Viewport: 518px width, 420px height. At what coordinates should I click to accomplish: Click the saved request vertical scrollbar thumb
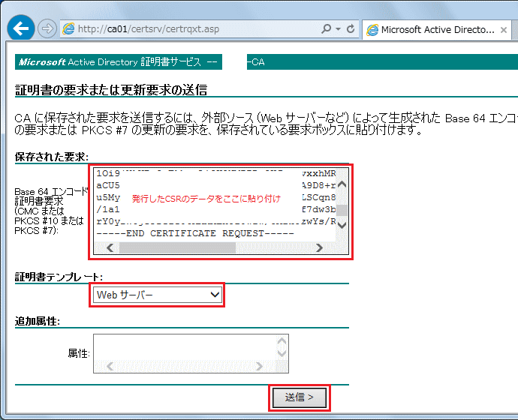coord(342,210)
